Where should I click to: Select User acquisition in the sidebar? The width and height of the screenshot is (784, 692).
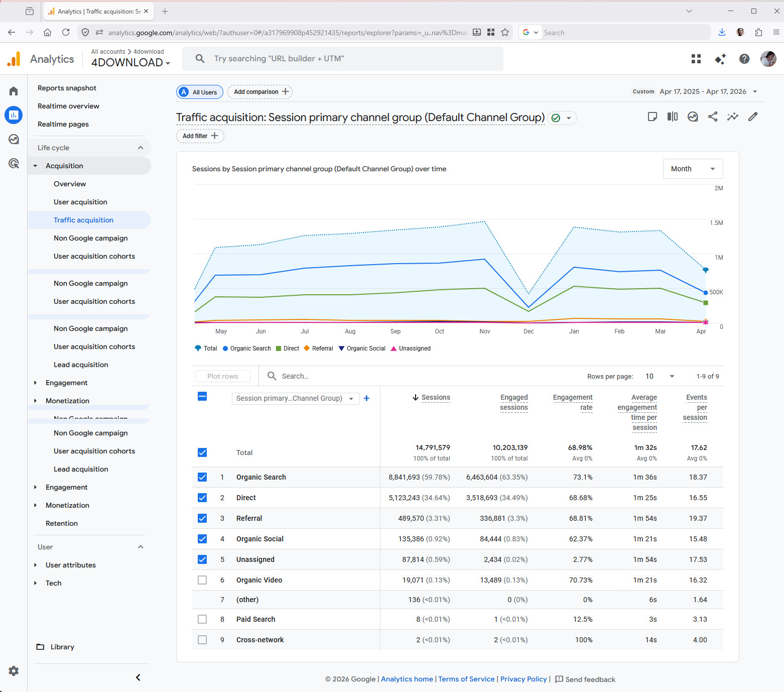tap(80, 202)
